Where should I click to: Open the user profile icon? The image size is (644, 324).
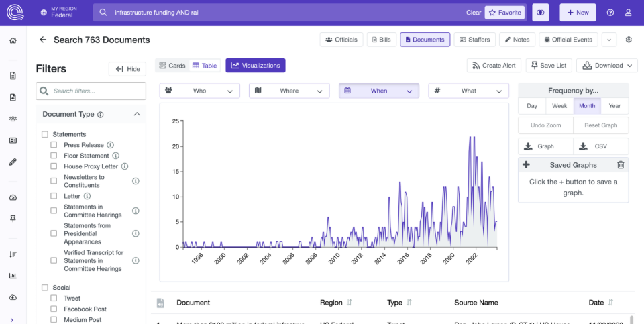click(x=629, y=13)
